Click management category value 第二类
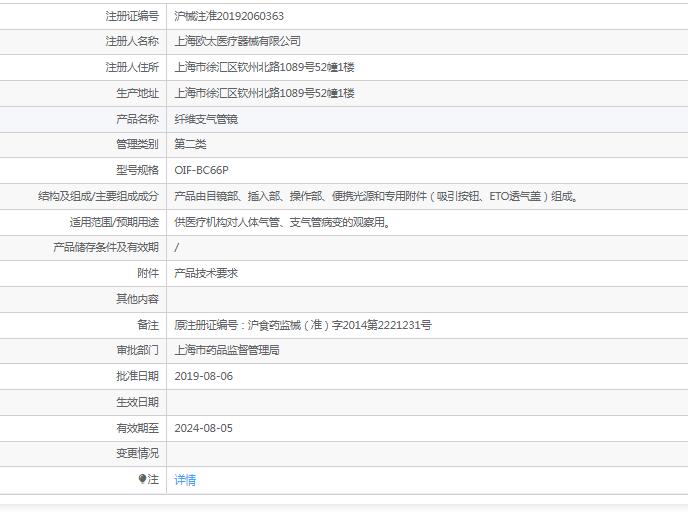Screen dimensions: 688x512 point(190,144)
